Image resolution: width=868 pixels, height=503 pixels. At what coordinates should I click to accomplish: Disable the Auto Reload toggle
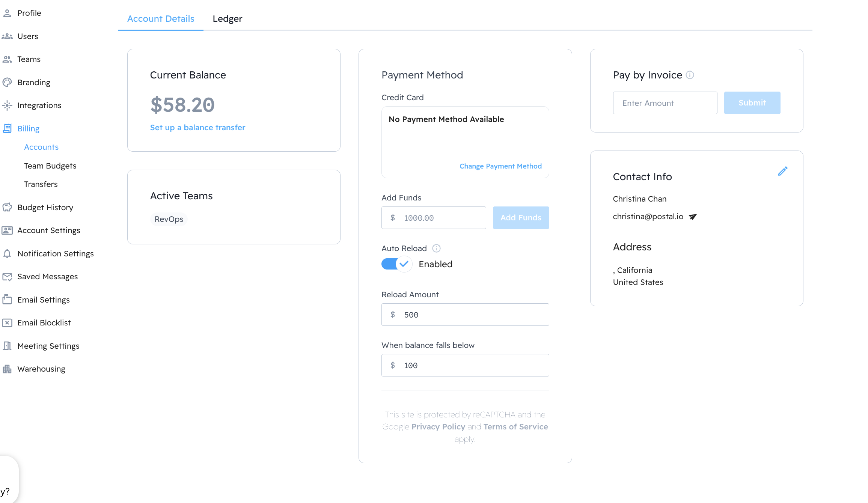click(396, 264)
